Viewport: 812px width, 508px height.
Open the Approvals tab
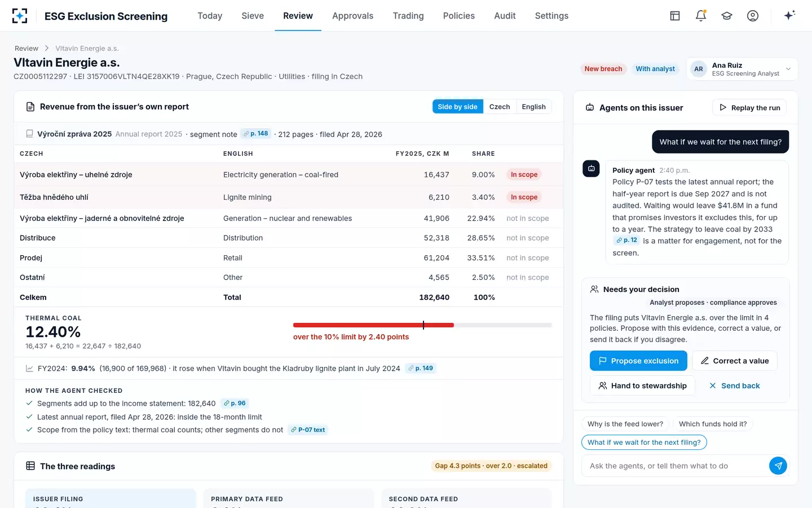(x=352, y=16)
